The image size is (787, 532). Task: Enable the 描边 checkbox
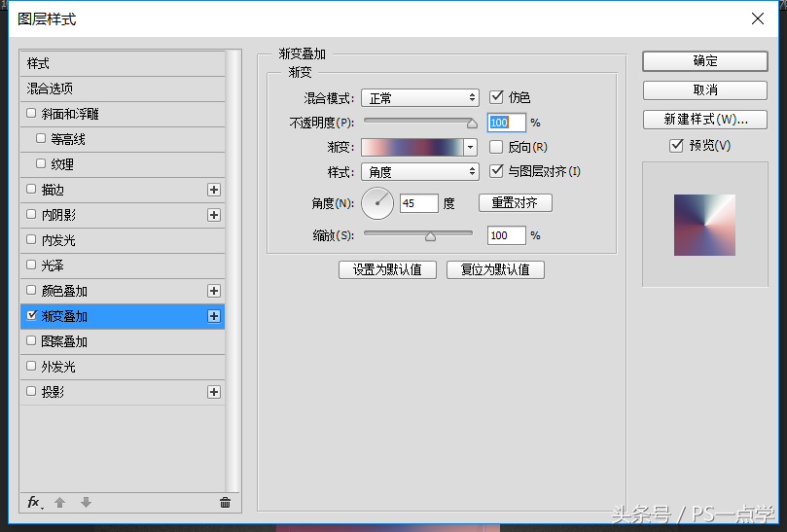pos(31,189)
